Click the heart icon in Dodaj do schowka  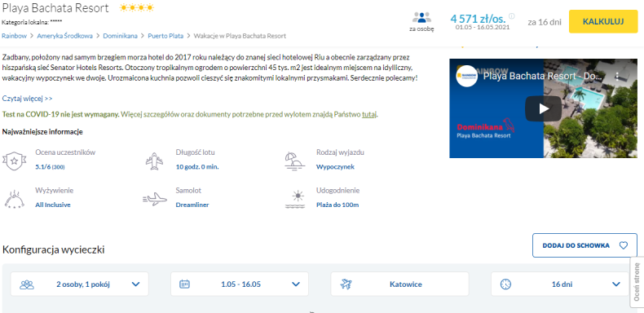tap(623, 245)
